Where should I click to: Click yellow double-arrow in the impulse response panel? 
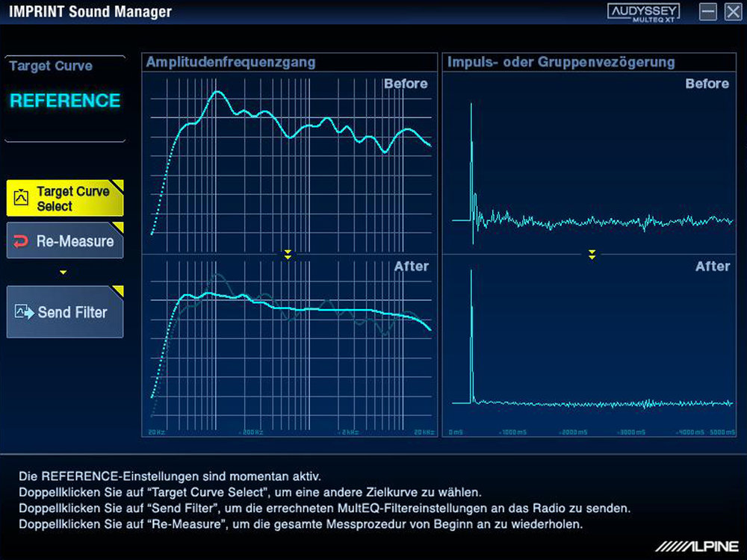click(x=592, y=255)
